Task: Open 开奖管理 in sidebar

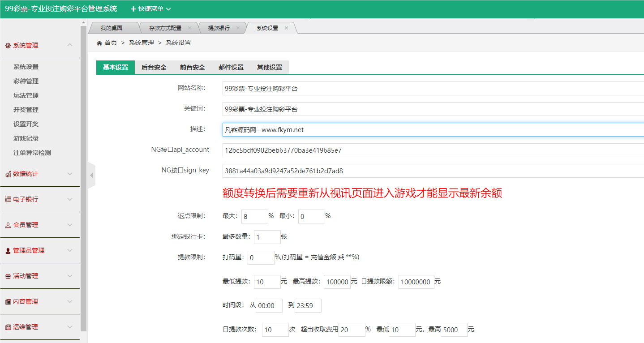Action: [26, 110]
